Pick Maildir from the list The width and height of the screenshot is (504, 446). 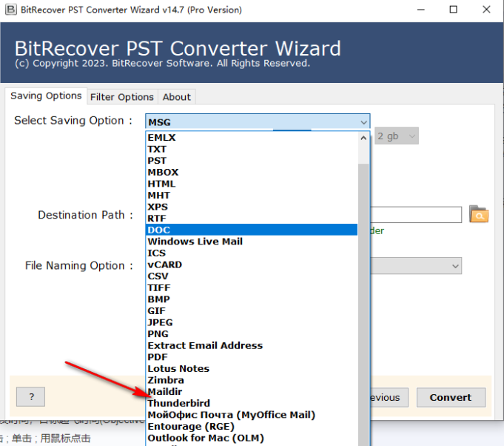[x=252, y=392]
